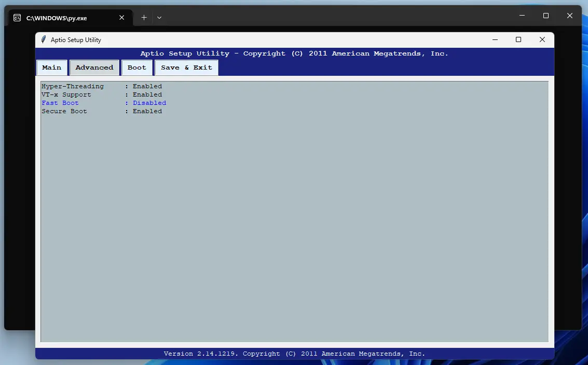Click the Aptio Setup Utility feather icon
This screenshot has width=588, height=365.
click(x=44, y=39)
